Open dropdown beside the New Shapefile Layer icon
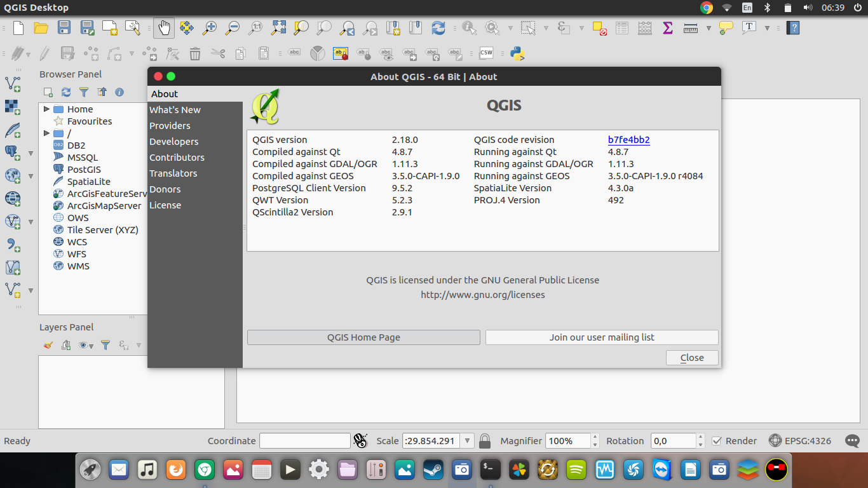Image resolution: width=868 pixels, height=488 pixels. pyautogui.click(x=31, y=290)
